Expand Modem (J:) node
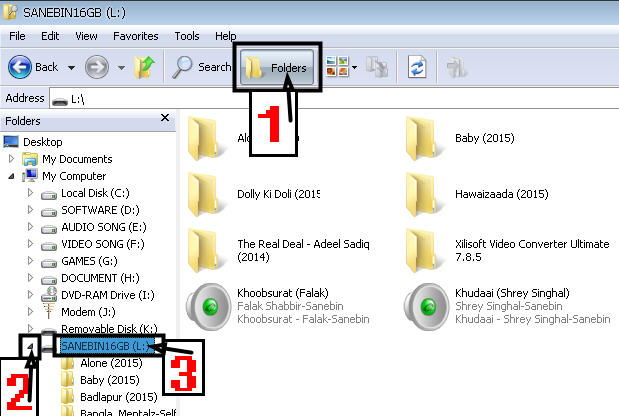 coord(30,311)
